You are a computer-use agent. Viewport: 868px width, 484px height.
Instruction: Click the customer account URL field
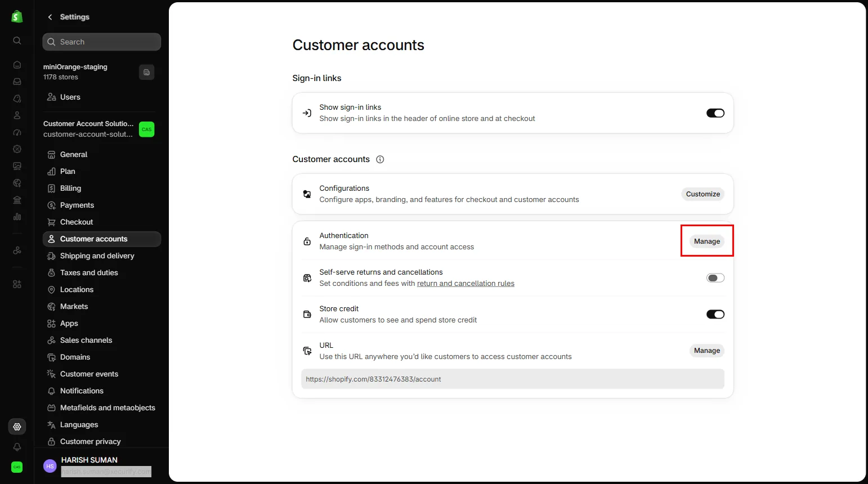tap(513, 379)
